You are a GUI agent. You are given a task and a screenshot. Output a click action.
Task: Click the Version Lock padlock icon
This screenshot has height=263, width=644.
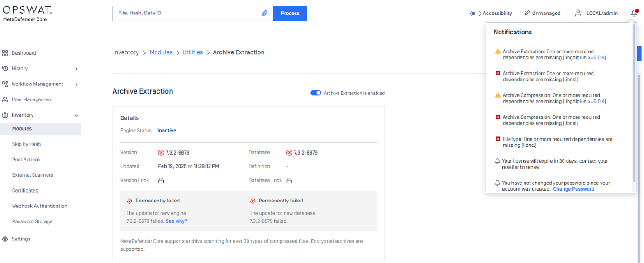pos(161,181)
